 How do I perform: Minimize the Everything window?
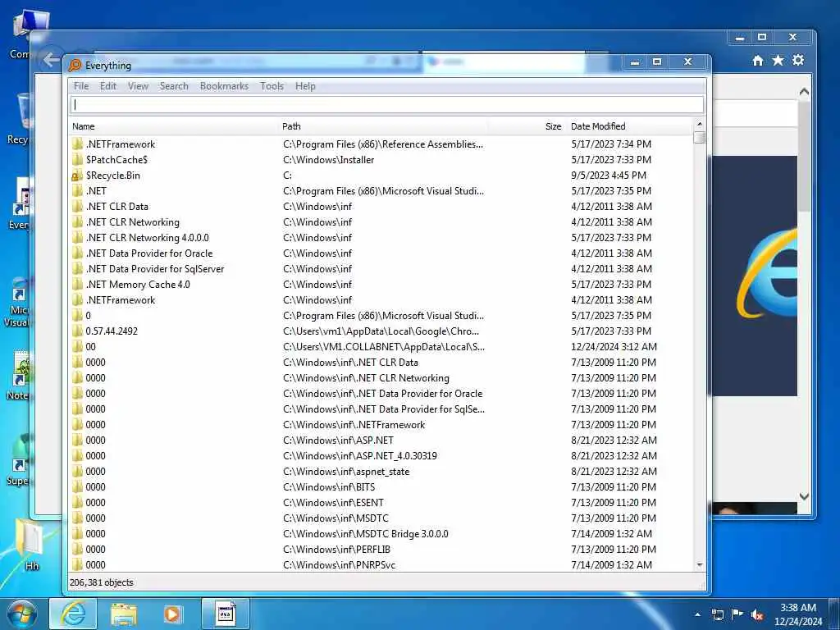[x=635, y=62]
